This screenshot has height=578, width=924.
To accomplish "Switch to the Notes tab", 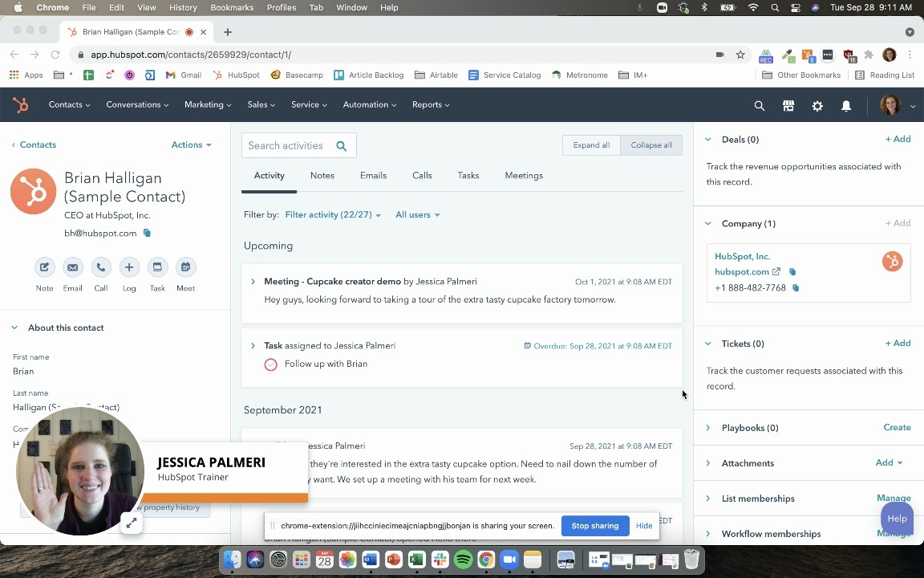I will 322,176.
